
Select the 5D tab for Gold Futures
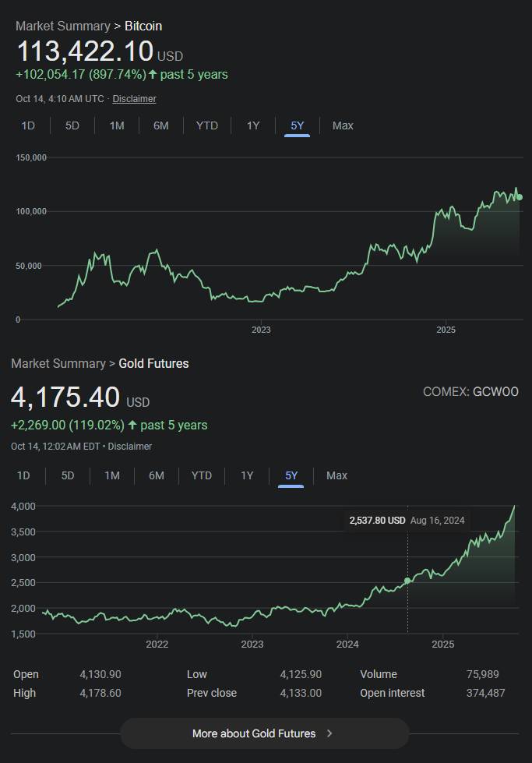[x=68, y=475]
